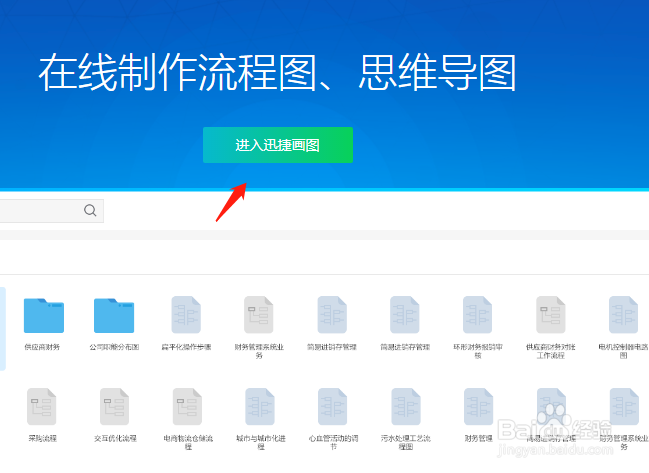Open the 公司职能分布图 folder icon

pos(114,315)
